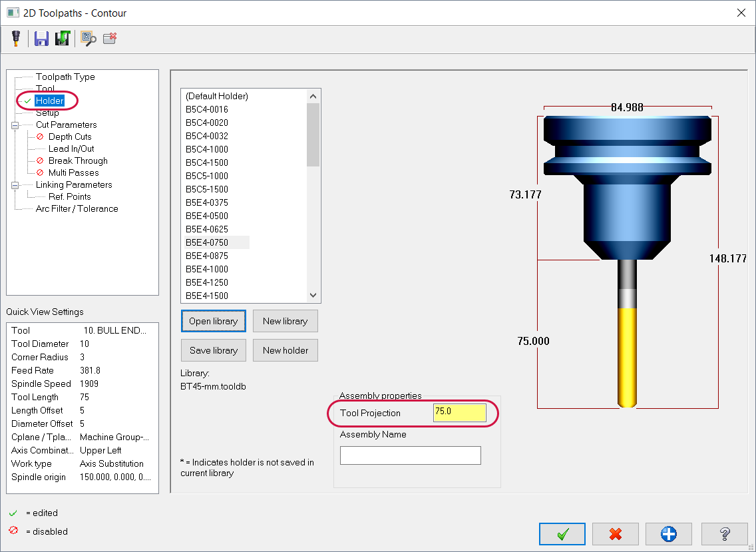The height and width of the screenshot is (552, 756).
Task: Click the folder with red X icon
Action: 110,39
